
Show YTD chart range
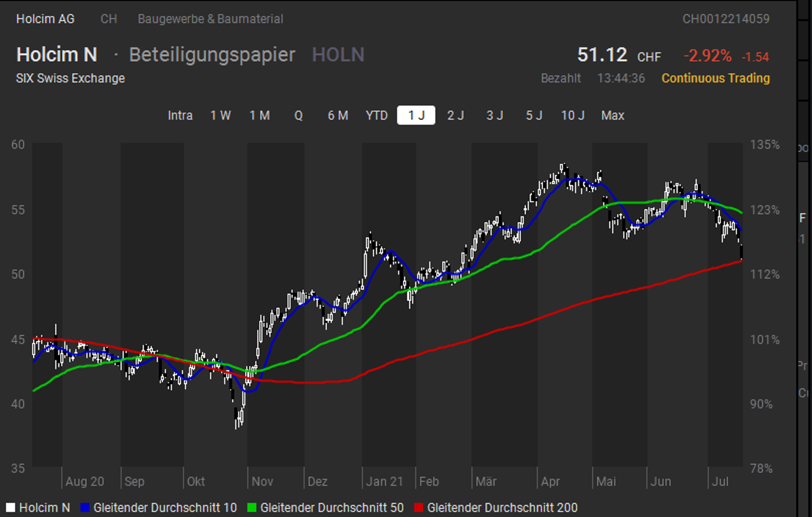[377, 116]
